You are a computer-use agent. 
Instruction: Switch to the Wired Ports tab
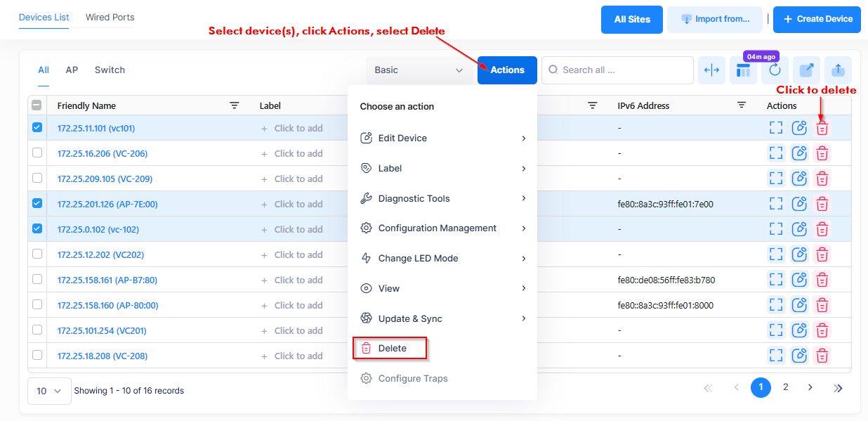point(110,17)
